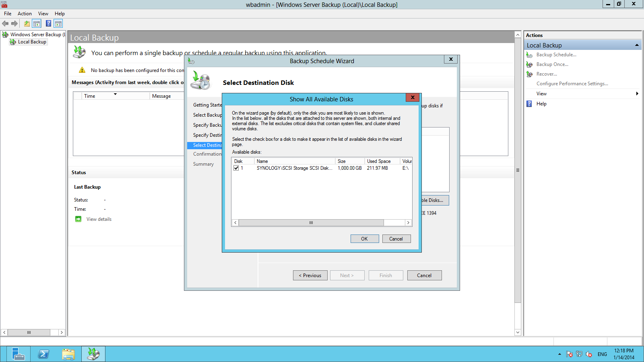Click the taskbar clock showing 12:18 PM
Viewport: 644px width, 362px height.
pos(624,354)
